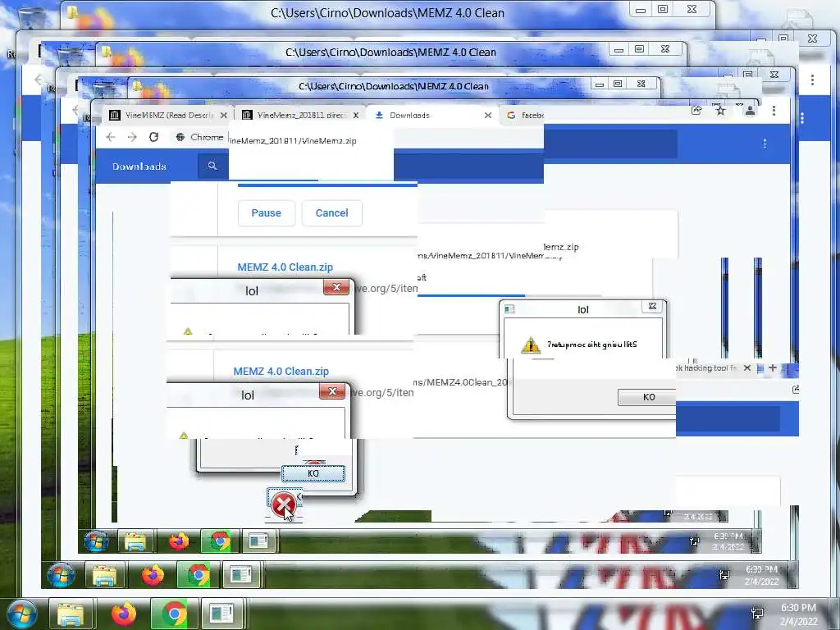Reload the Chrome Downloads page

[153, 137]
